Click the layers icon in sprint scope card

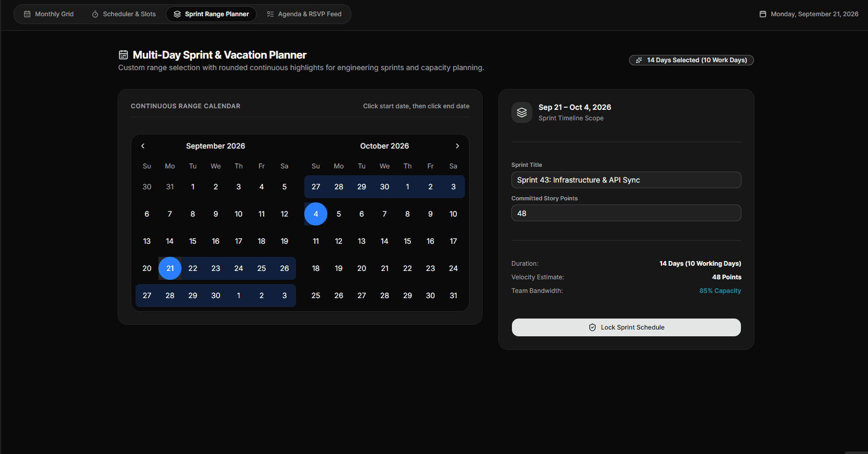pyautogui.click(x=522, y=112)
